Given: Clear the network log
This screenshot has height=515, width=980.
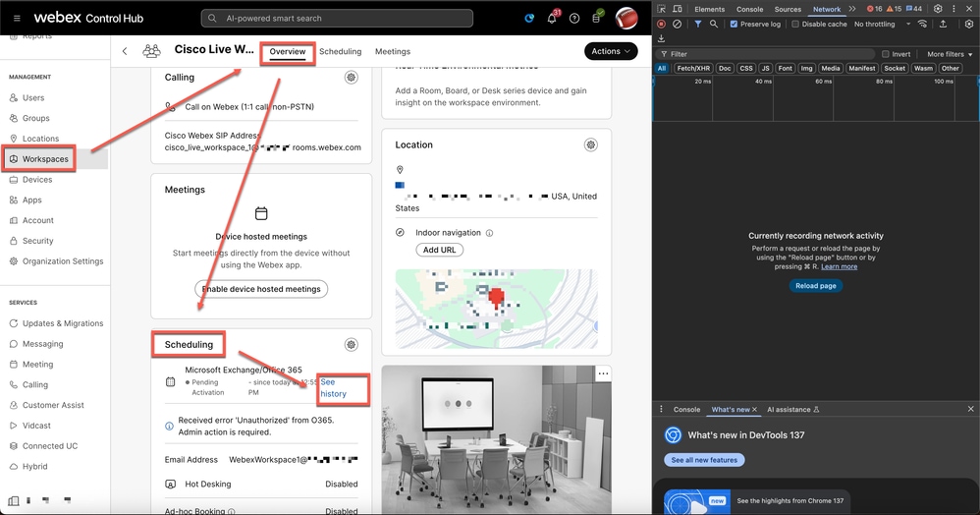Looking at the screenshot, I should click(677, 24).
